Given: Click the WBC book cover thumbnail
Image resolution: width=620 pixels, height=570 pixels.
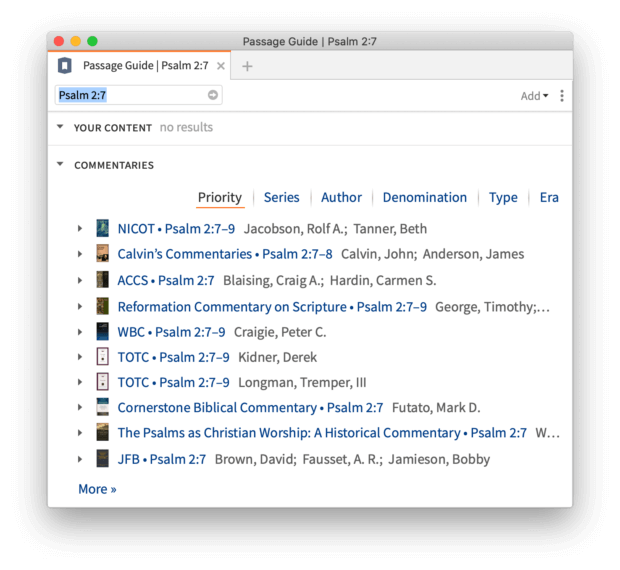Looking at the screenshot, I should [x=102, y=332].
